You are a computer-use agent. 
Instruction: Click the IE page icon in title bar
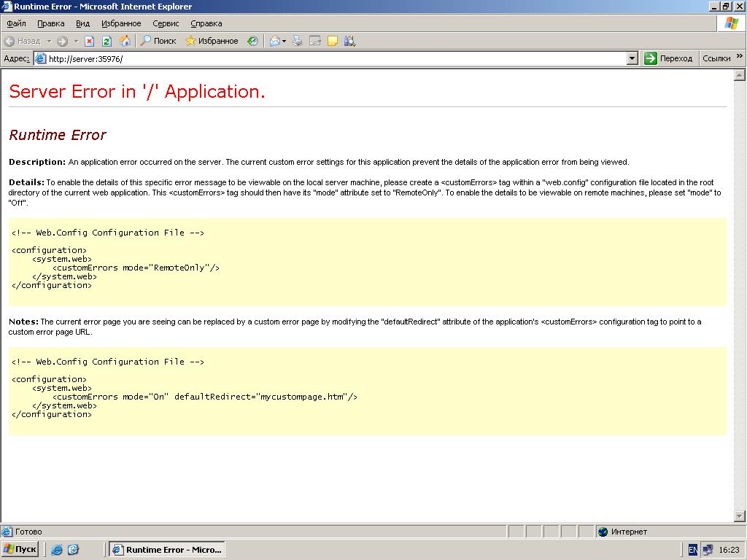(7, 7)
